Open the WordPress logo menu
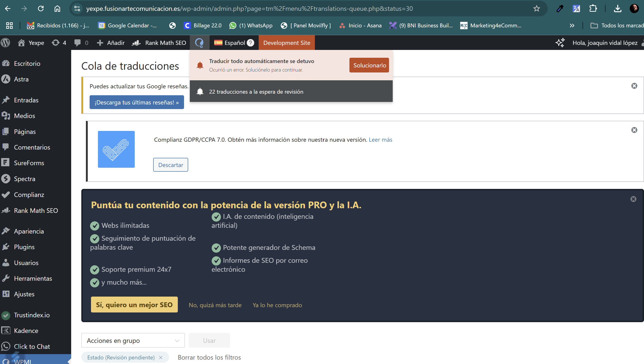Image resolution: width=644 pixels, height=364 pixels. pyautogui.click(x=6, y=43)
